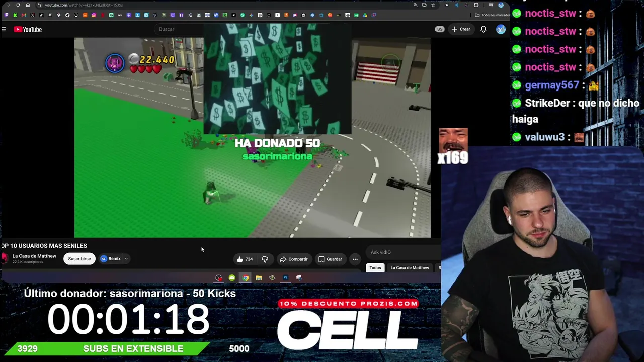
Task: Click chat username germay567
Action: coord(551,85)
